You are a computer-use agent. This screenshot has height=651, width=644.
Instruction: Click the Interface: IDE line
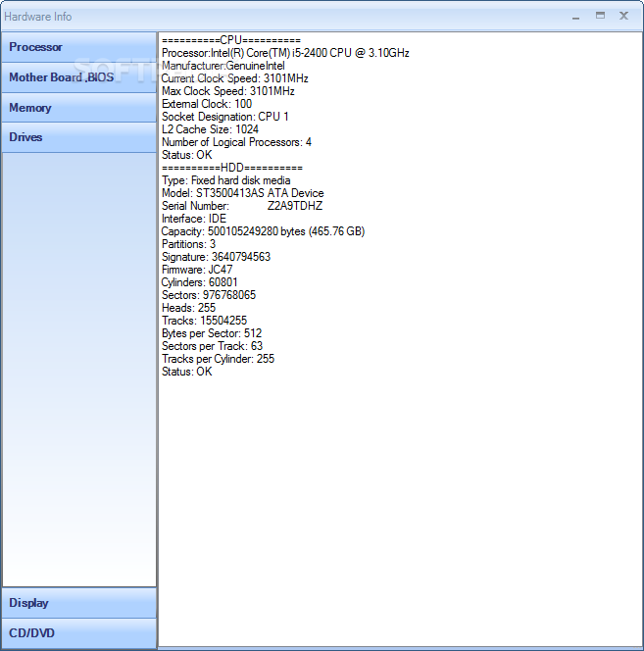194,219
